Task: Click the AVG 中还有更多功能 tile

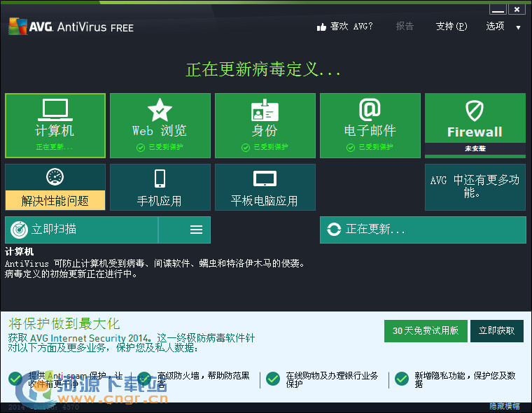Action: click(x=475, y=187)
